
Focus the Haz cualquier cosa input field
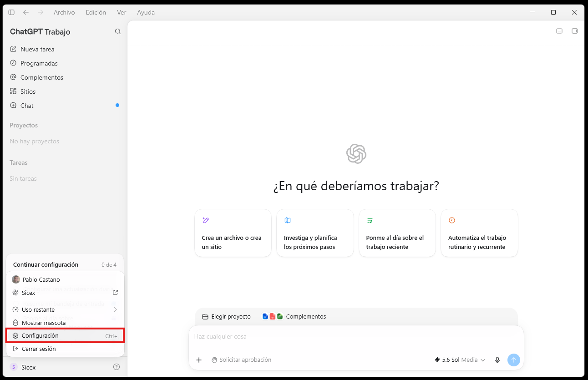pos(356,337)
